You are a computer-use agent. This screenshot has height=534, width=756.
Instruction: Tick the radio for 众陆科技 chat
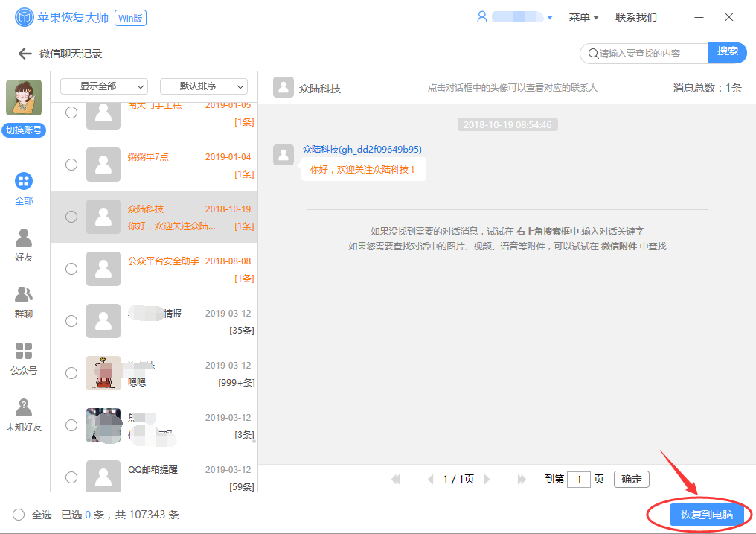tap(71, 217)
